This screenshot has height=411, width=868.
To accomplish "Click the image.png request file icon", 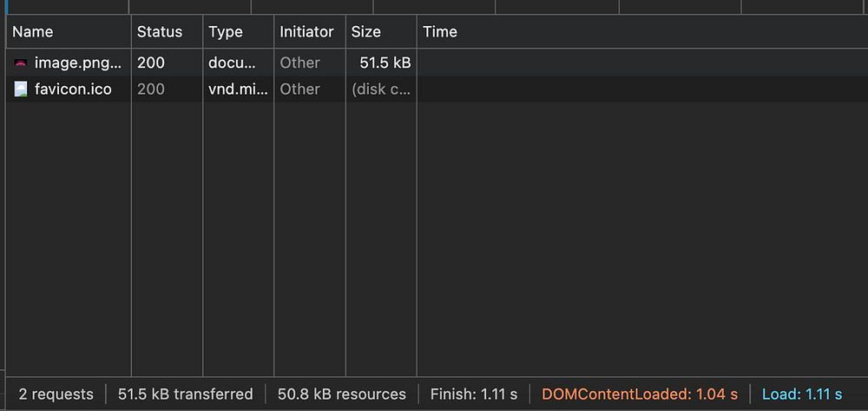I will (x=21, y=63).
